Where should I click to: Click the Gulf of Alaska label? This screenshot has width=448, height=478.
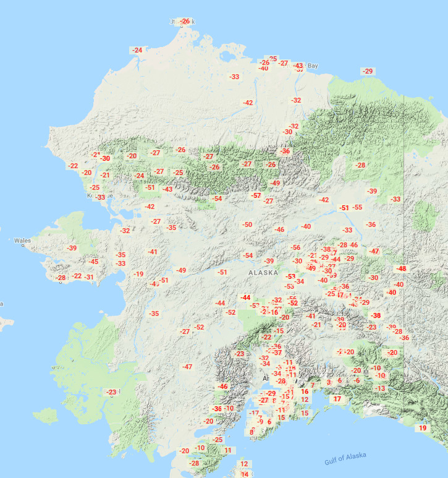click(x=345, y=458)
